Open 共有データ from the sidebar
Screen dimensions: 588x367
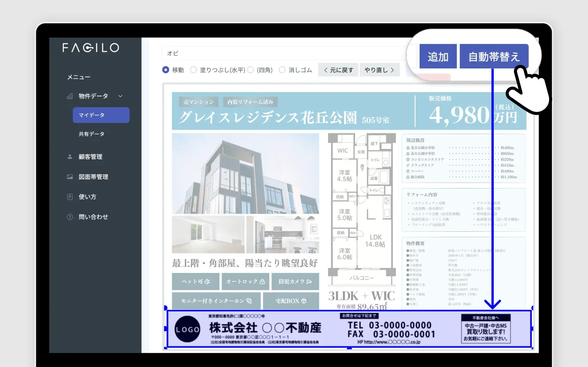91,133
